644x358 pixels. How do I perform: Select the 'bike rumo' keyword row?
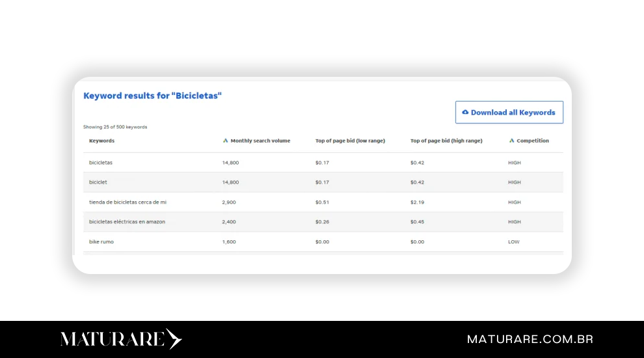pyautogui.click(x=101, y=242)
